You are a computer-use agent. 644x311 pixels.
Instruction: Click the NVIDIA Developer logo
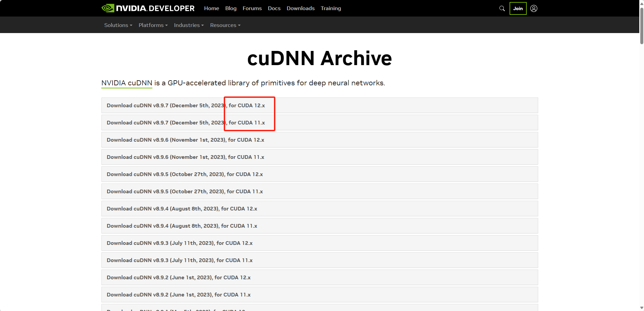tap(148, 8)
